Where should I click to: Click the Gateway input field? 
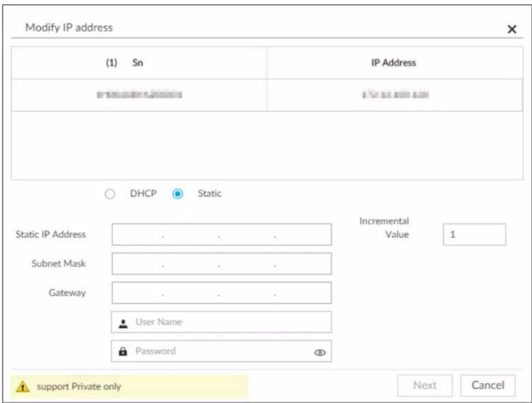221,293
